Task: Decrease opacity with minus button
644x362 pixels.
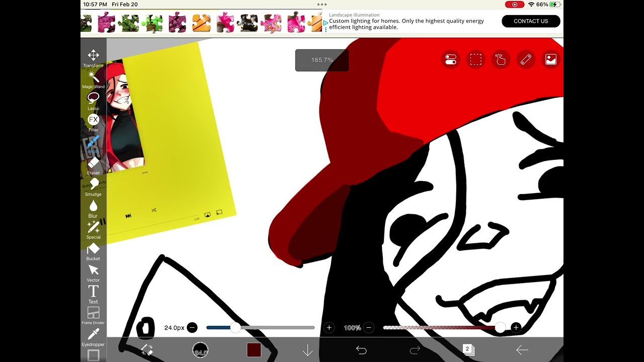Action: 369,328
